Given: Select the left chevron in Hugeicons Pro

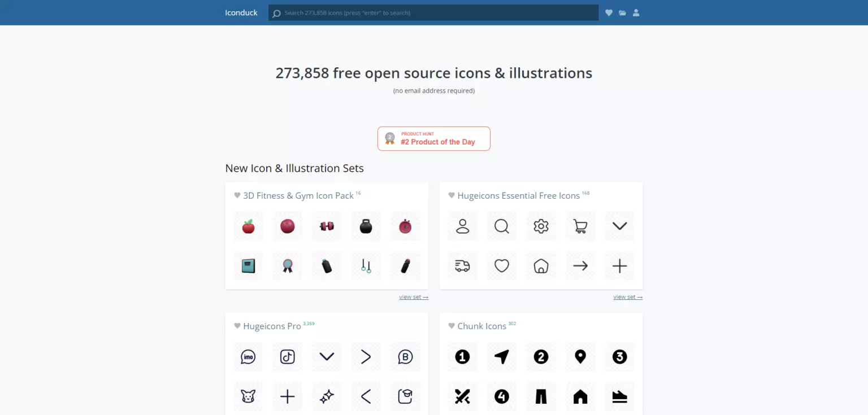Looking at the screenshot, I should (x=366, y=396).
